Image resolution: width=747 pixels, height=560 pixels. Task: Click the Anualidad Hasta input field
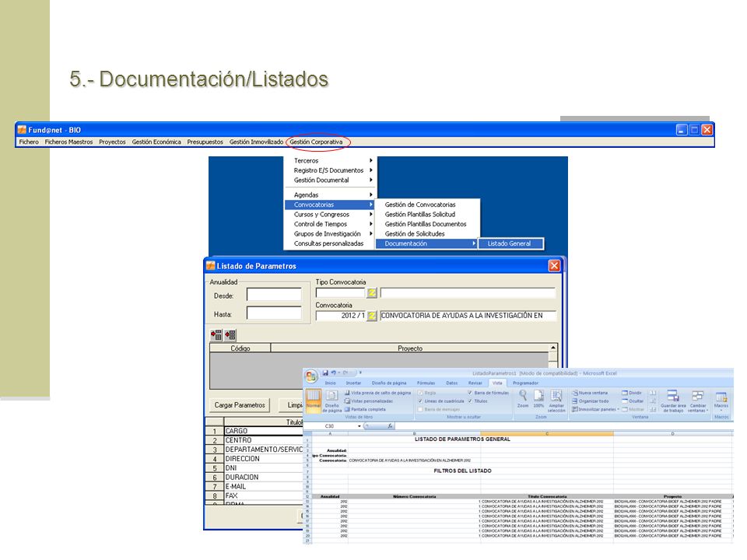pyautogui.click(x=274, y=313)
